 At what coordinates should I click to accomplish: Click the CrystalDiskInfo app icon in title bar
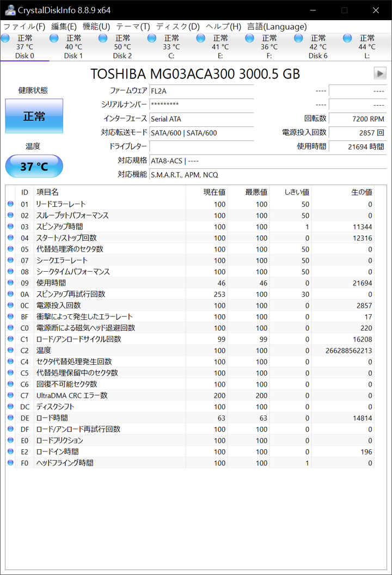point(10,10)
